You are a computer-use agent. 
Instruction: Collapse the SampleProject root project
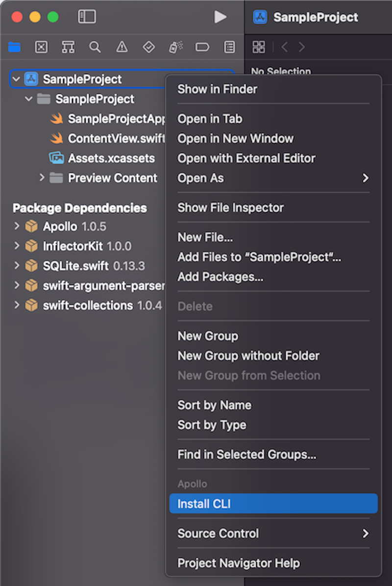coord(16,79)
